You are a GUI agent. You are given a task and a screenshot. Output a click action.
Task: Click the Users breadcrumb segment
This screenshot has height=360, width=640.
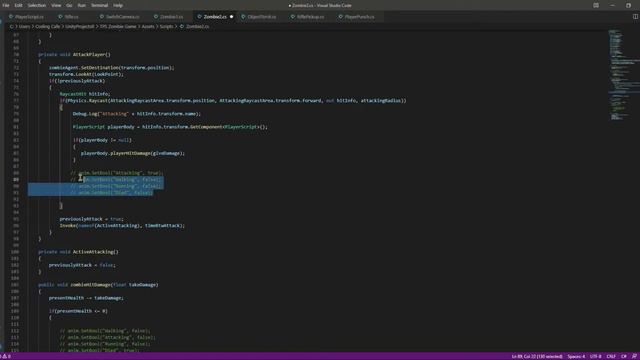coord(24,27)
